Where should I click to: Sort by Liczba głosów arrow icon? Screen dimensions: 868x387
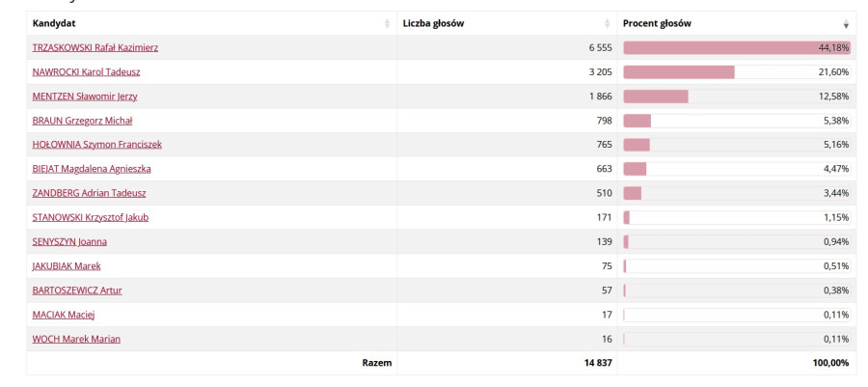coord(608,23)
